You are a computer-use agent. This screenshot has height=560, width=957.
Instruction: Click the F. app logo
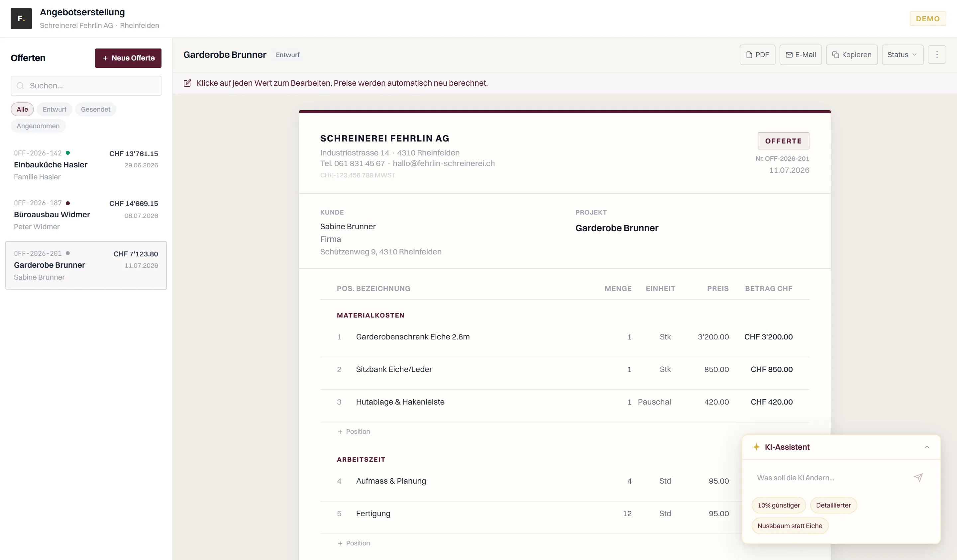click(x=21, y=19)
